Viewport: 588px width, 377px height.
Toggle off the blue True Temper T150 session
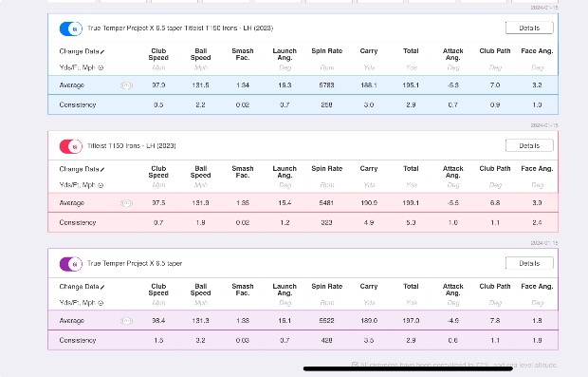(x=70, y=28)
